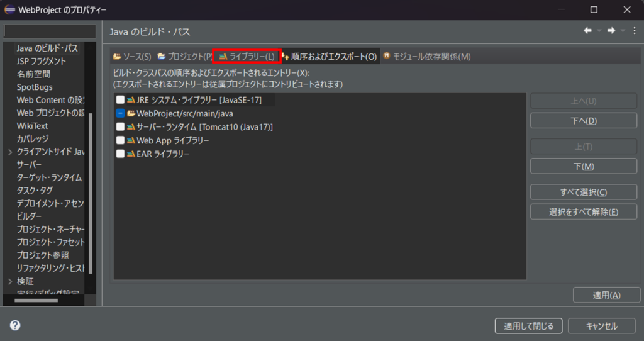Image resolution: width=644 pixels, height=341 pixels.
Task: Expand the 検証 tree node
Action: point(10,281)
